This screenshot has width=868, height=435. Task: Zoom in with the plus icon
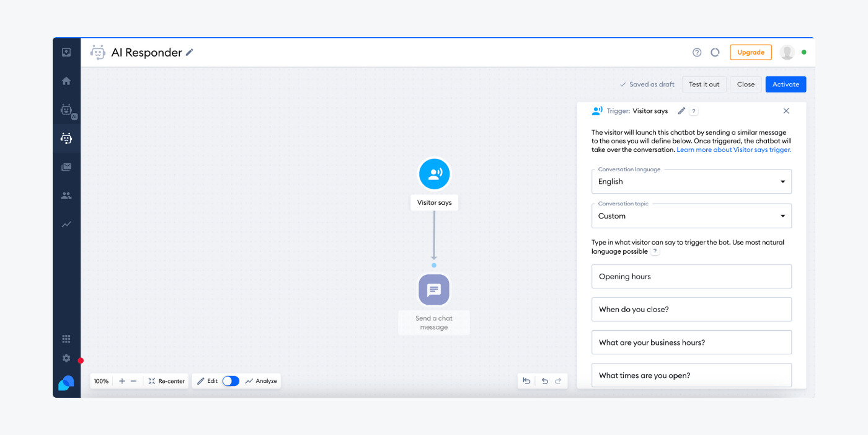pos(122,381)
